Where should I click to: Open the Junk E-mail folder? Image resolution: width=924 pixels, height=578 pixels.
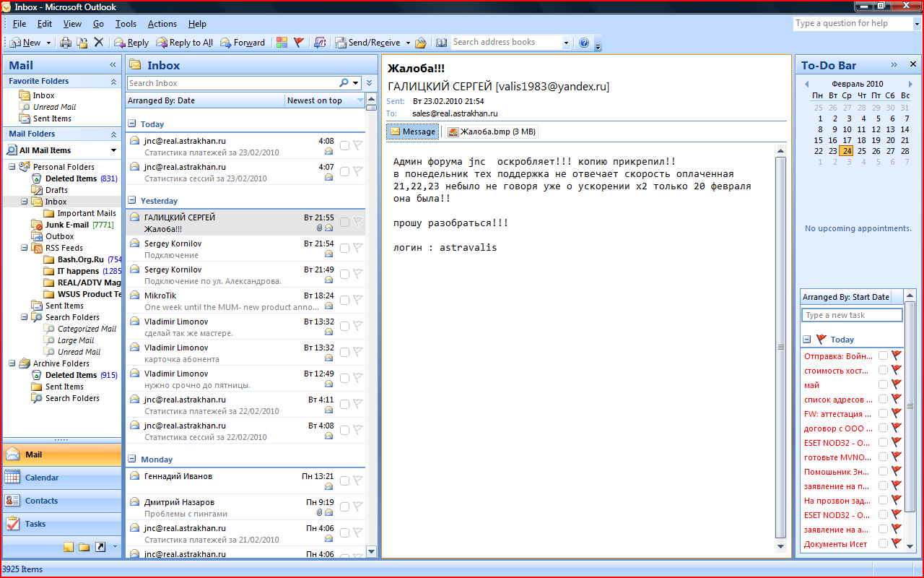tap(73, 225)
